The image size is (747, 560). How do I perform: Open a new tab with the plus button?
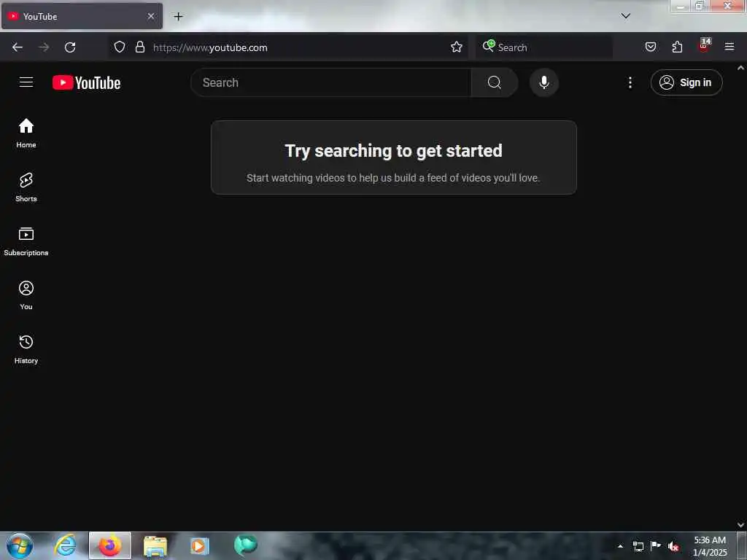(x=178, y=17)
